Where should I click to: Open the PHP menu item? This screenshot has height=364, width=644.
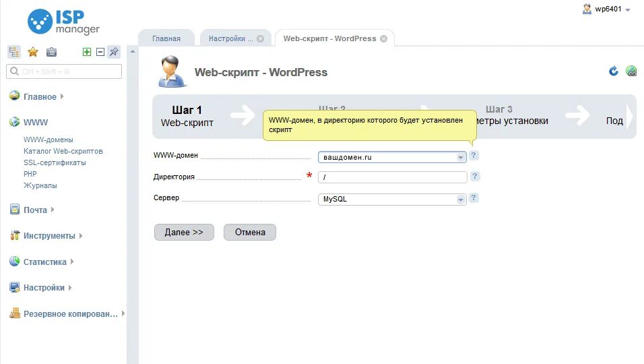30,174
